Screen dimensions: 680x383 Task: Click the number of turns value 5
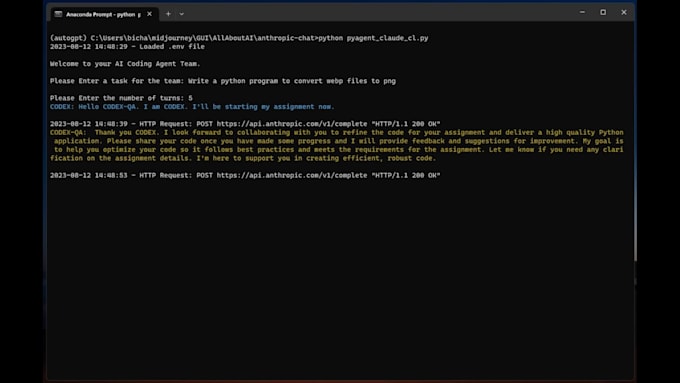coord(190,98)
